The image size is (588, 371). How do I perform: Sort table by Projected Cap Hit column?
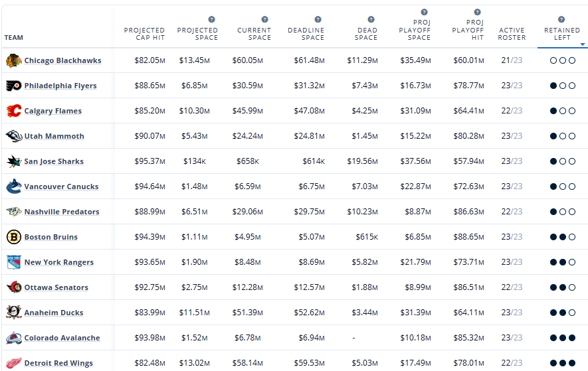coord(144,34)
